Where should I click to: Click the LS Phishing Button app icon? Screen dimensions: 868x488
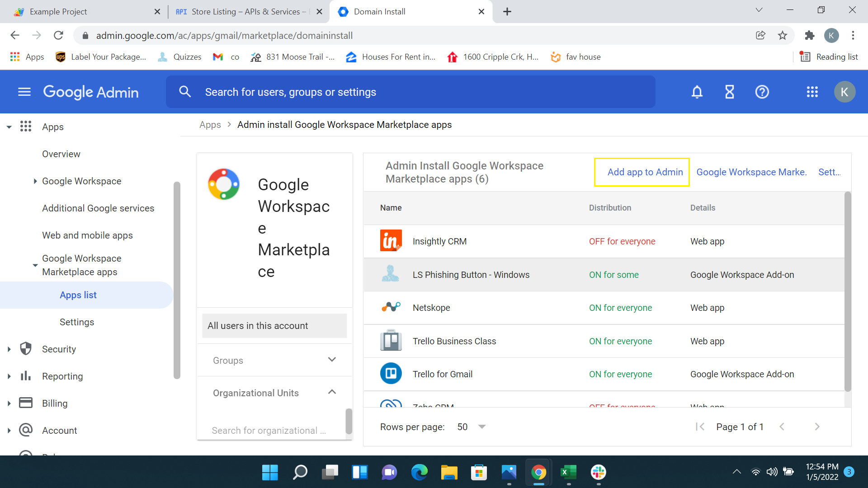(x=391, y=274)
